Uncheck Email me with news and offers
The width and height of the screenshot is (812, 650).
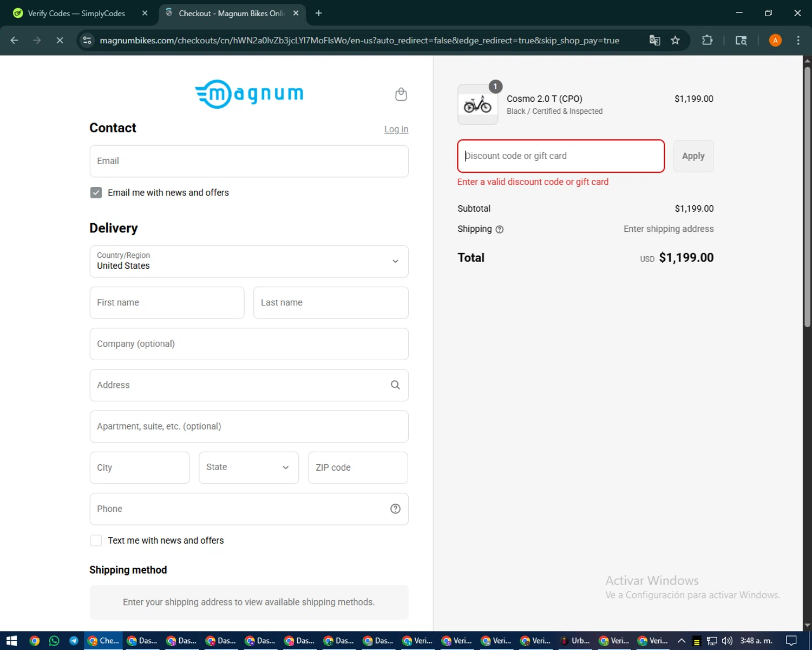point(96,193)
